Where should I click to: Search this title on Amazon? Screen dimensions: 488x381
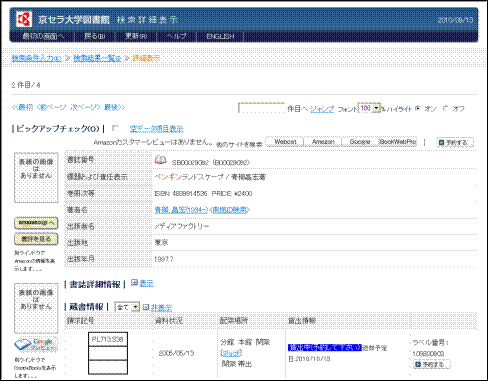tap(323, 142)
